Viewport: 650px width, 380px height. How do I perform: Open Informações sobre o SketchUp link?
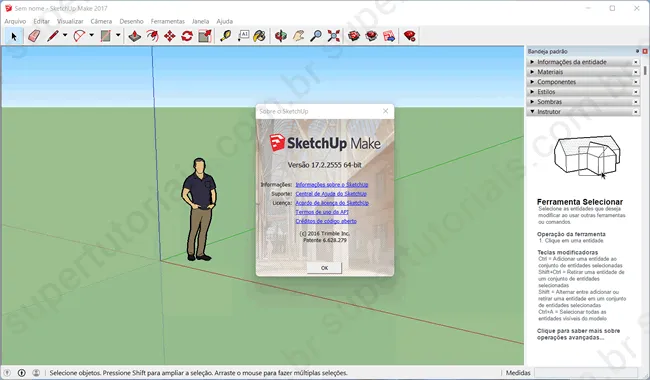coord(332,185)
